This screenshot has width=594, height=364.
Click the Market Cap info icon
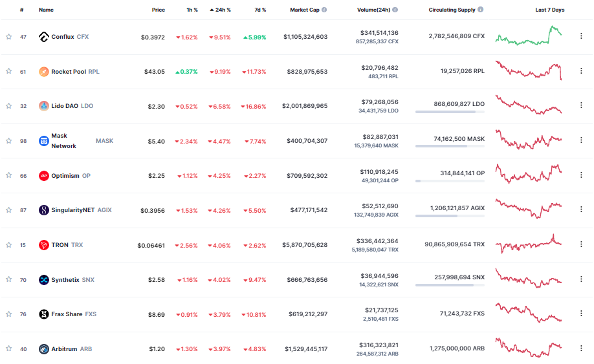(x=324, y=10)
